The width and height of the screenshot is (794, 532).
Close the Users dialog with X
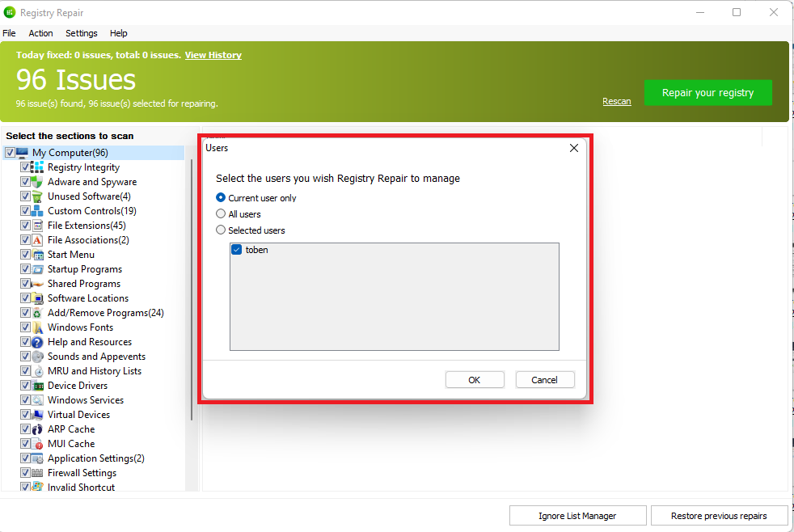(x=574, y=148)
